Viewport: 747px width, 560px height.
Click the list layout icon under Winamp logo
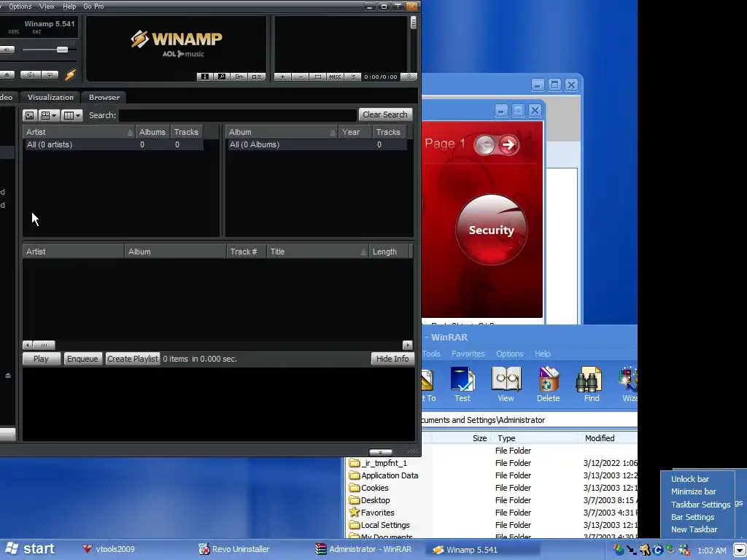tap(256, 77)
